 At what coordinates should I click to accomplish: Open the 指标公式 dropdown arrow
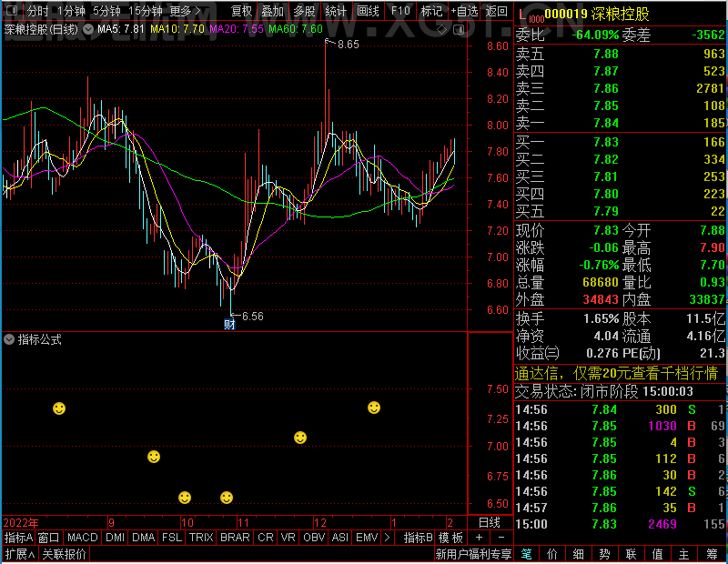click(9, 340)
